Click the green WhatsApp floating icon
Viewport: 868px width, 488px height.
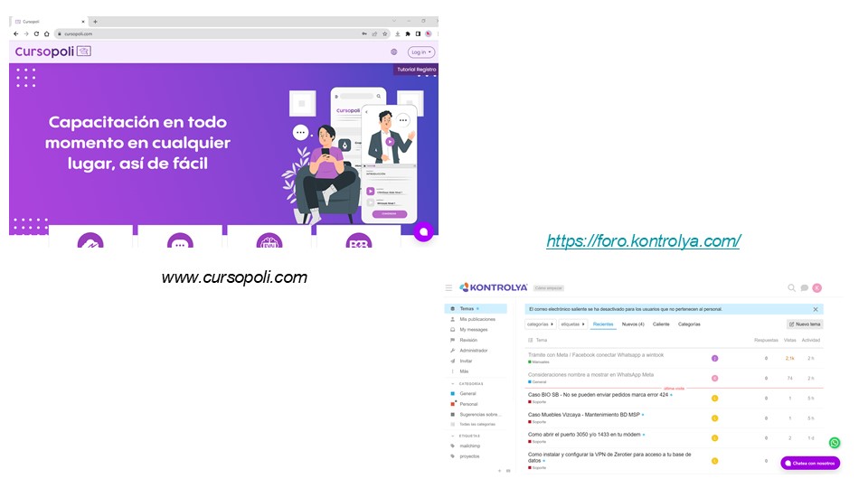pyautogui.click(x=835, y=443)
